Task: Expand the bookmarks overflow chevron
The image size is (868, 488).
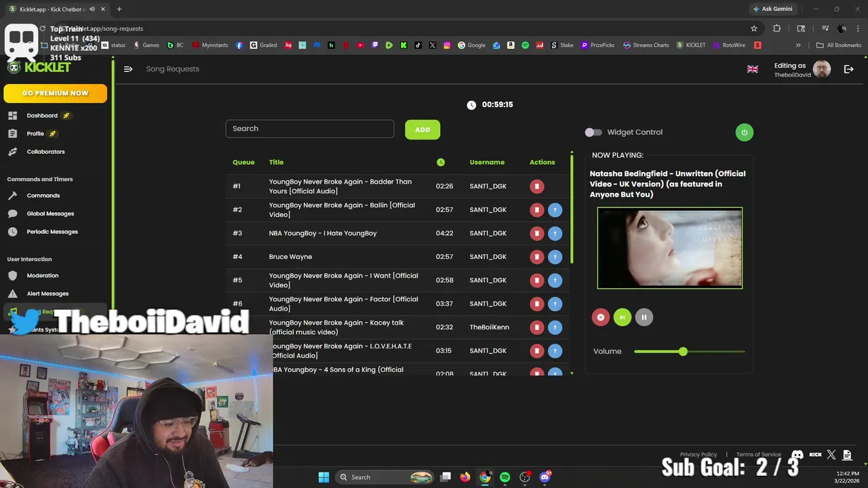Action: 798,45
